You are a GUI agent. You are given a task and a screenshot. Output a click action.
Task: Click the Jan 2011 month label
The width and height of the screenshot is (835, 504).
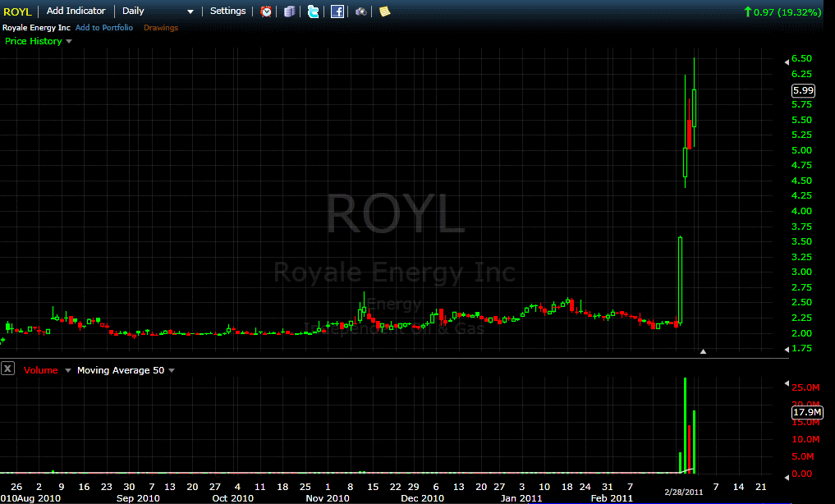point(521,499)
